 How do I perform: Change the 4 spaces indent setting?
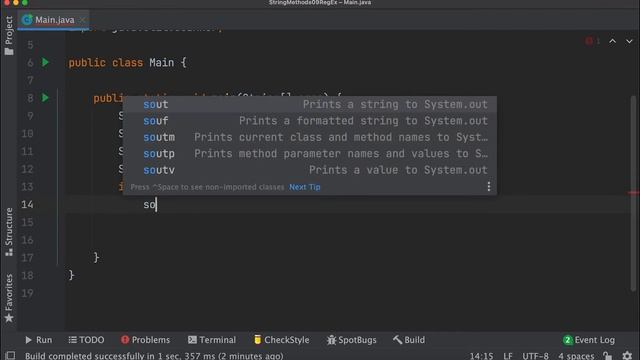coord(576,356)
